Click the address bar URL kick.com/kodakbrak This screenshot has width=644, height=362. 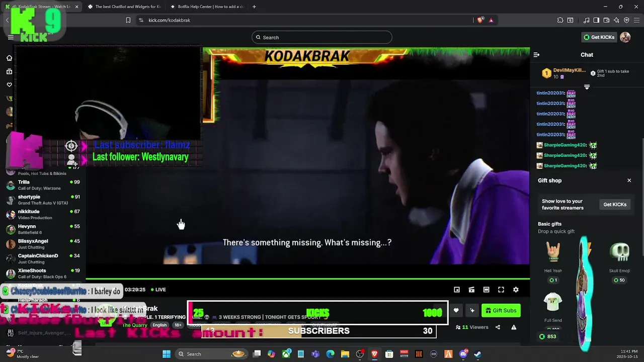169,20
